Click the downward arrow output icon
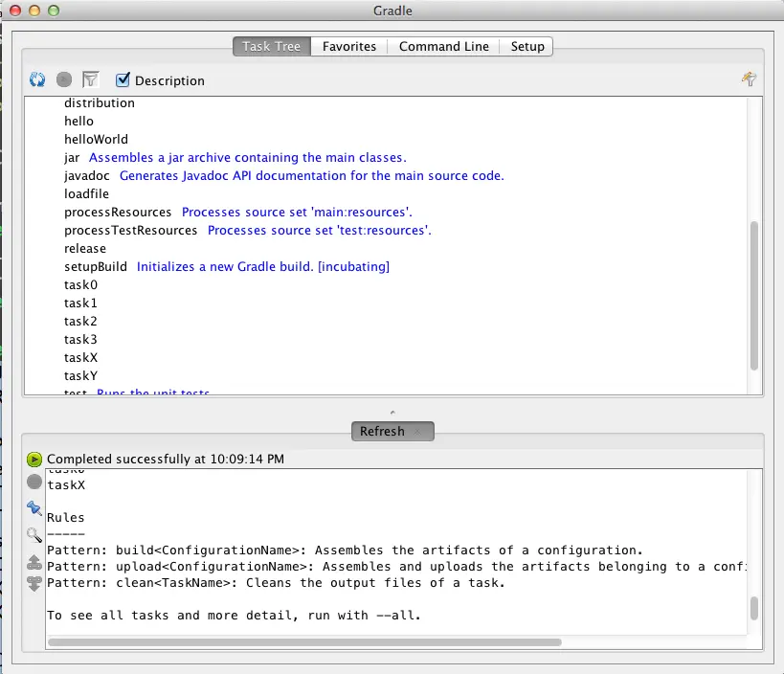This screenshot has height=674, width=784. click(x=34, y=583)
